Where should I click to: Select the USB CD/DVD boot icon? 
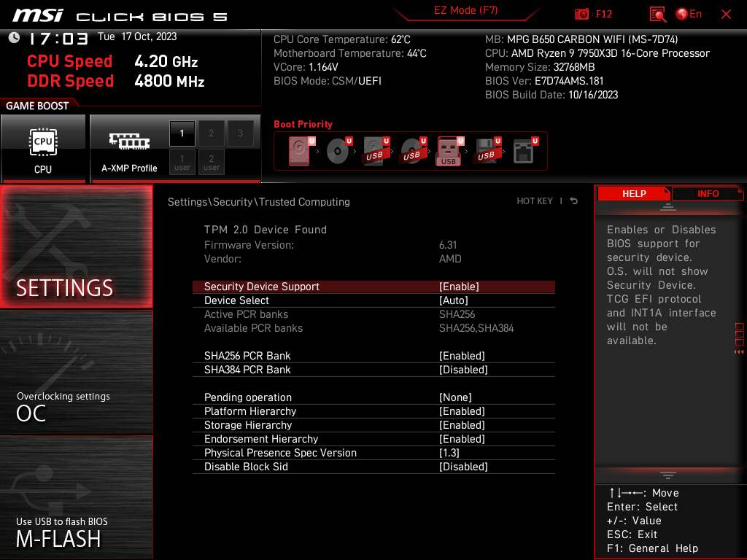[x=414, y=150]
